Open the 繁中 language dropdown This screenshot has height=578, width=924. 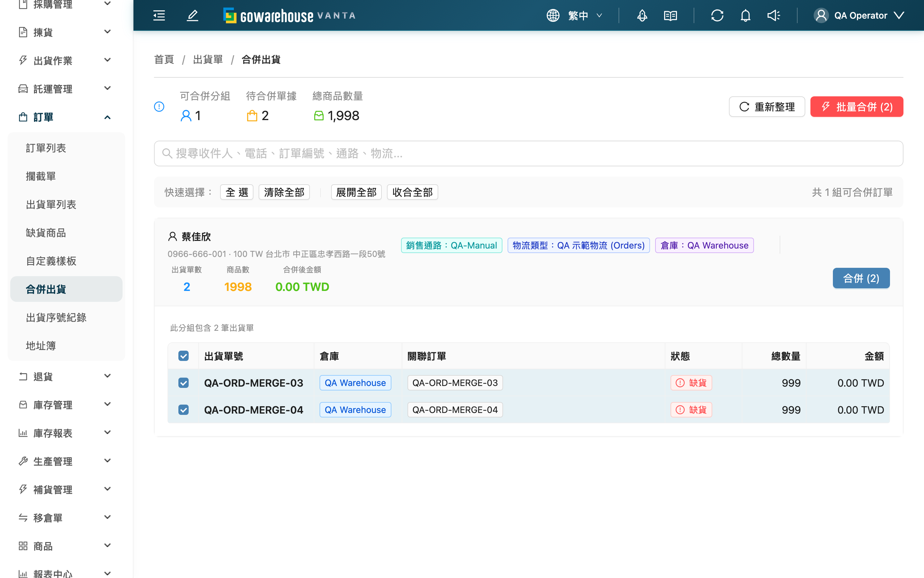pos(585,15)
